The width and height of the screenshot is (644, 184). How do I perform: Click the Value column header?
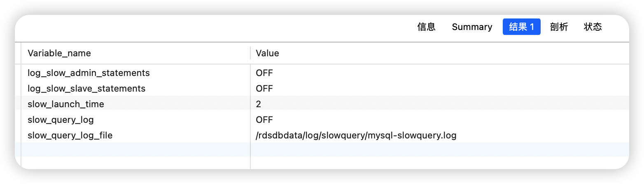click(x=267, y=53)
